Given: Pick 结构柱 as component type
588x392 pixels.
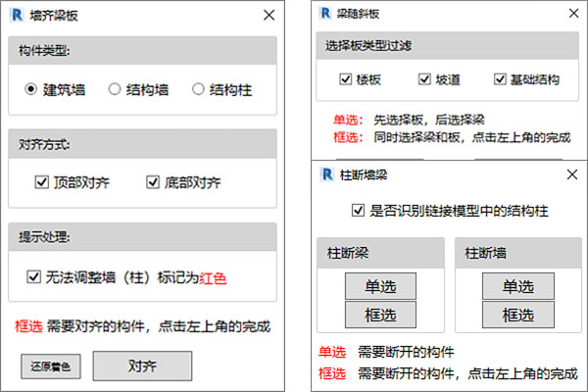Looking at the screenshot, I should [199, 89].
